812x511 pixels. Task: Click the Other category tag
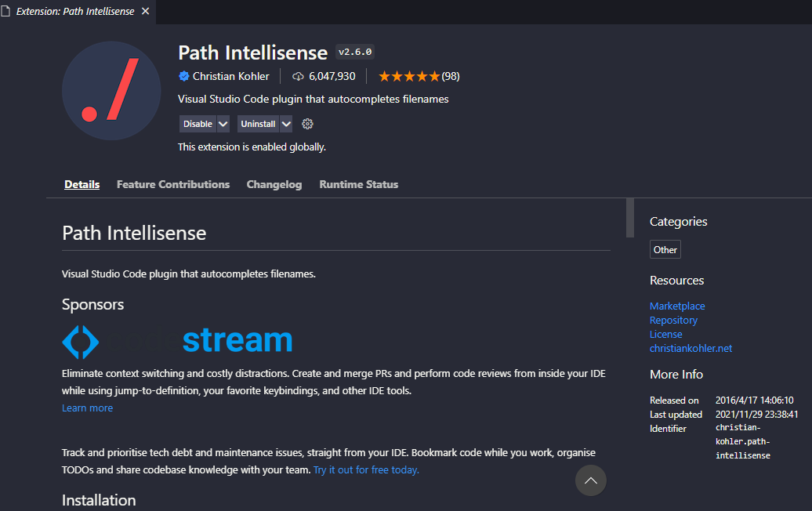[x=665, y=249]
